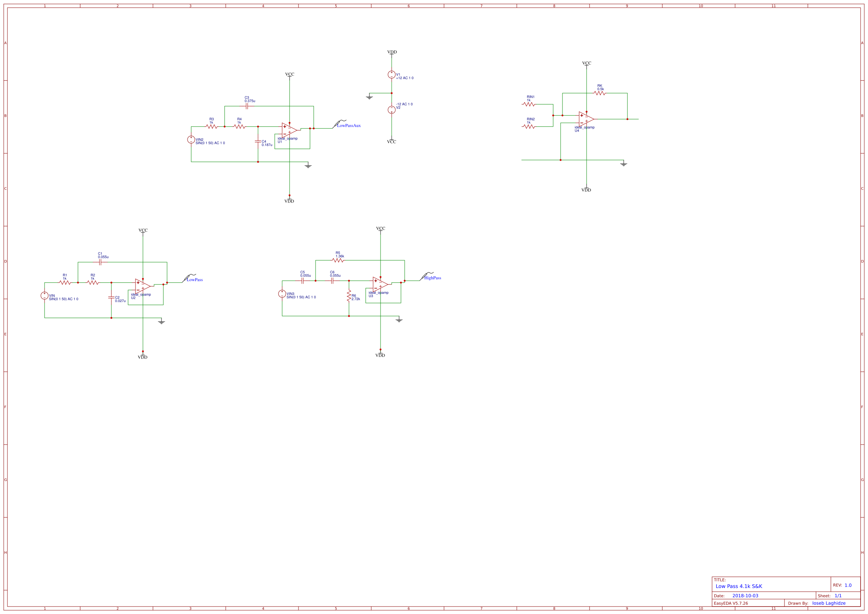Select the VIN2 sine source symbol
868x614 pixels.
[191, 140]
